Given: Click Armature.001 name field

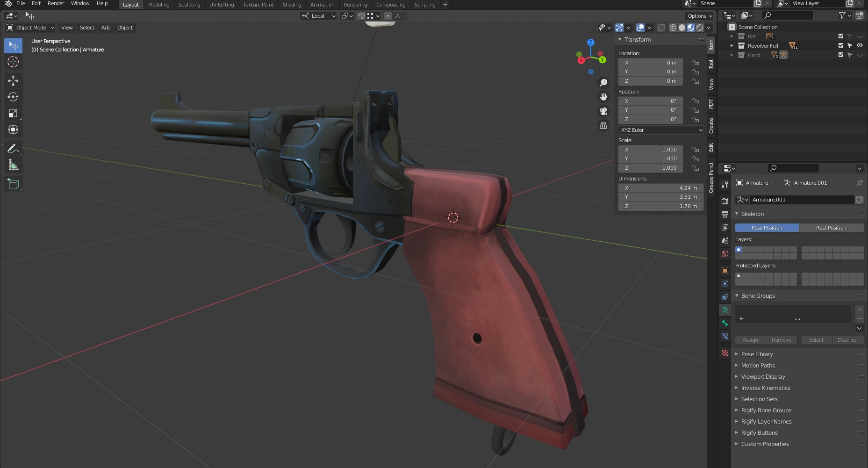Looking at the screenshot, I should [802, 200].
